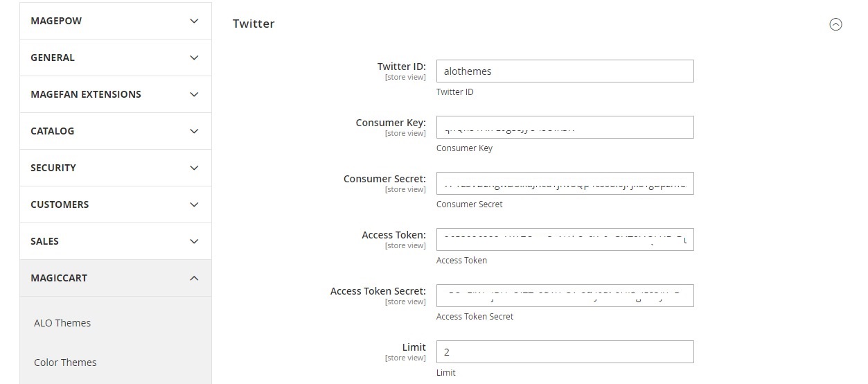Select the SALES menu tab label
The image size is (868, 384).
pos(44,241)
